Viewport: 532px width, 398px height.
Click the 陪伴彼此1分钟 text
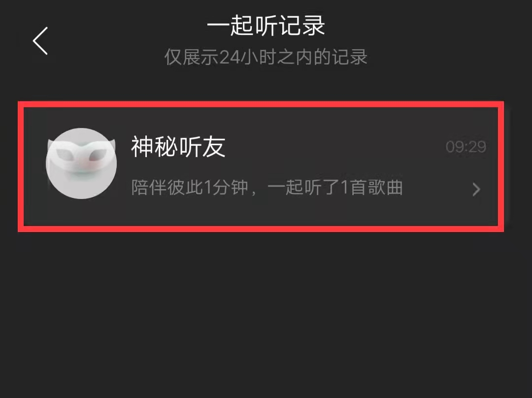(x=190, y=187)
